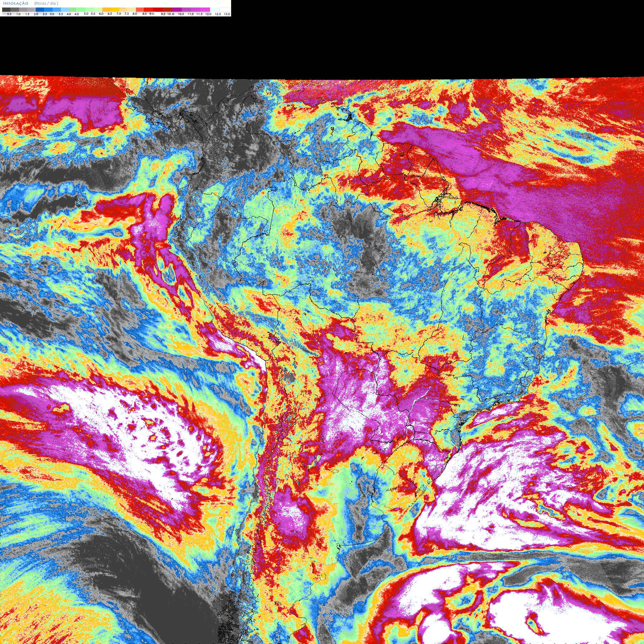Choose the 8.0 legend value
Image resolution: width=644 pixels, height=644 pixels.
[x=135, y=14]
